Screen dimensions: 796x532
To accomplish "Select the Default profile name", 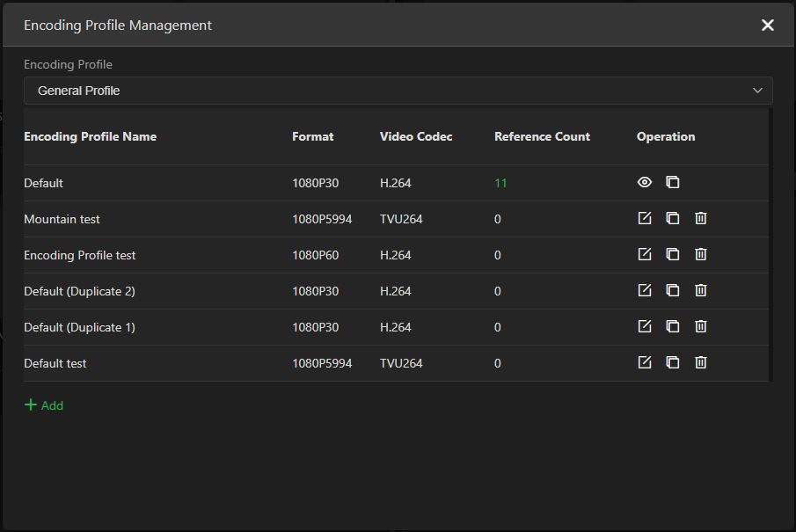I will click(43, 183).
